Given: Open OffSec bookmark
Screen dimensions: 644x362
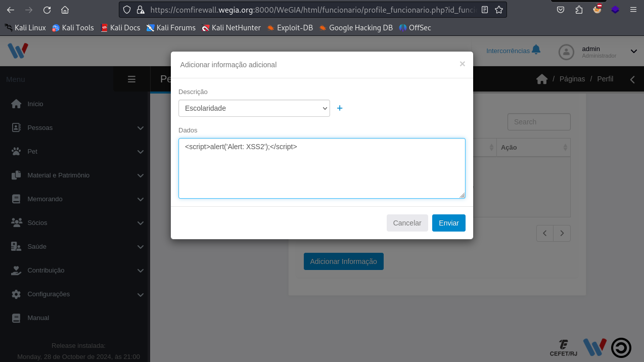Looking at the screenshot, I should (415, 28).
